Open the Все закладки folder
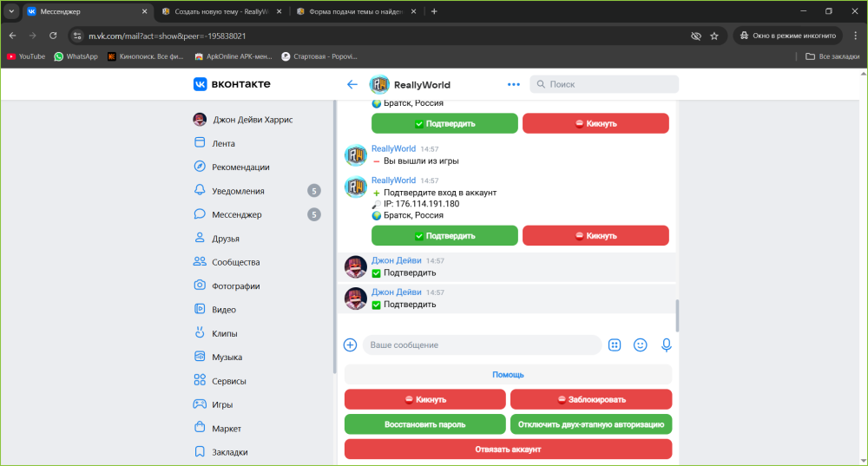Image resolution: width=868 pixels, height=466 pixels. pos(832,56)
